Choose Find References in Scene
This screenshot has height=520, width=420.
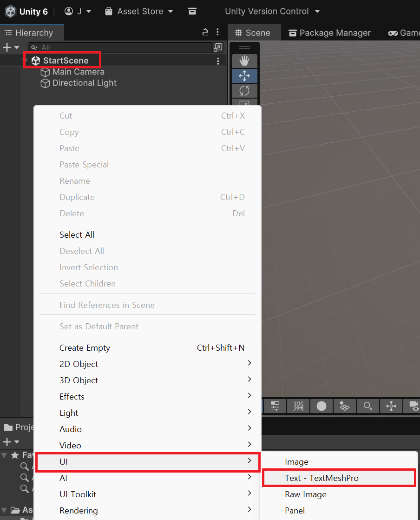tap(147, 305)
